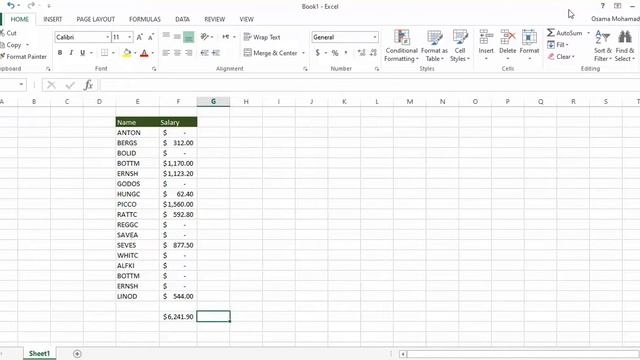Switch to DATA tab

(x=182, y=19)
